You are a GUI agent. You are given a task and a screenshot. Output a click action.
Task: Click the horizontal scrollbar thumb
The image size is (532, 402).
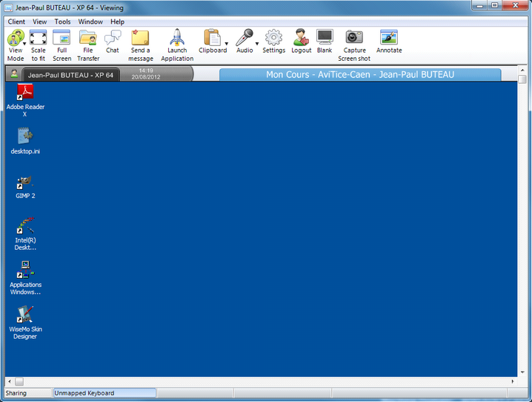[x=19, y=382]
